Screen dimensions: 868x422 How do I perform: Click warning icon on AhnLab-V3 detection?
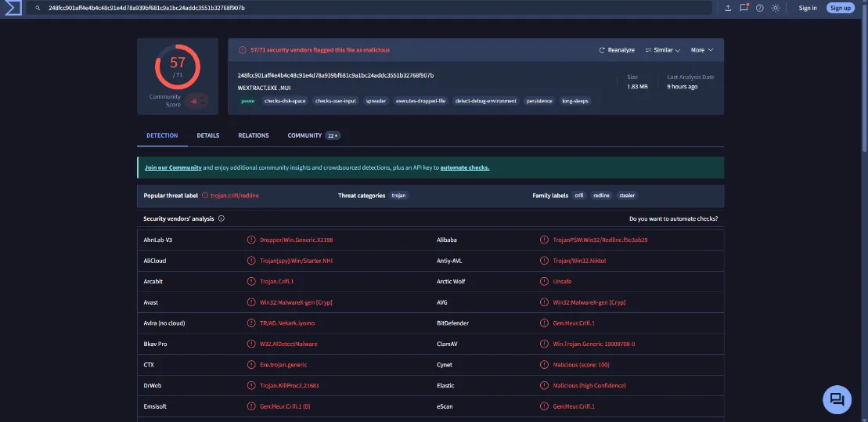[x=251, y=240]
